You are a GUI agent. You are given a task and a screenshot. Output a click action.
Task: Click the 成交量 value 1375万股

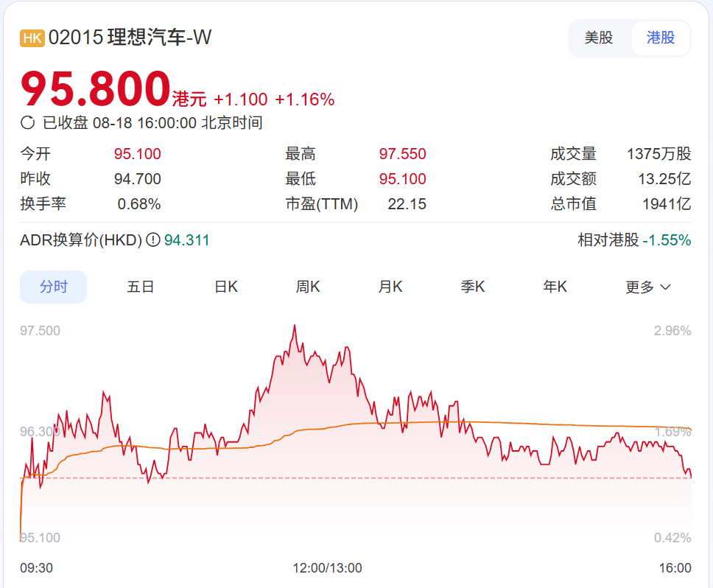click(x=659, y=154)
